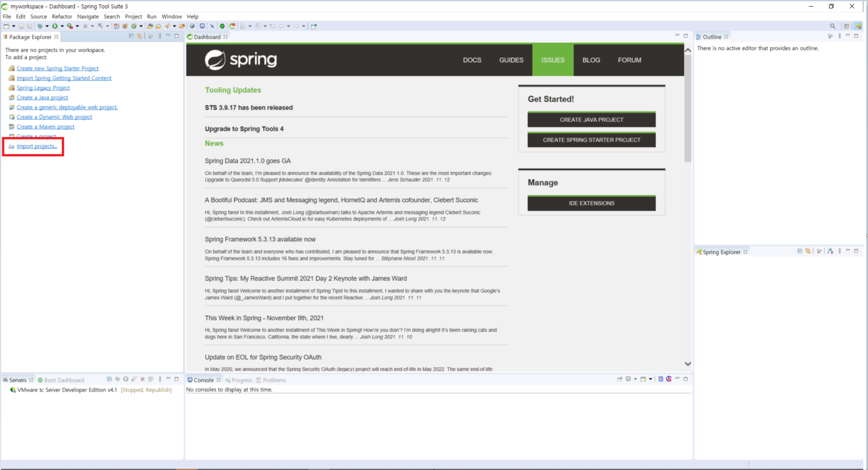This screenshot has height=470, width=868.
Task: Open the Help menu
Action: click(x=192, y=16)
